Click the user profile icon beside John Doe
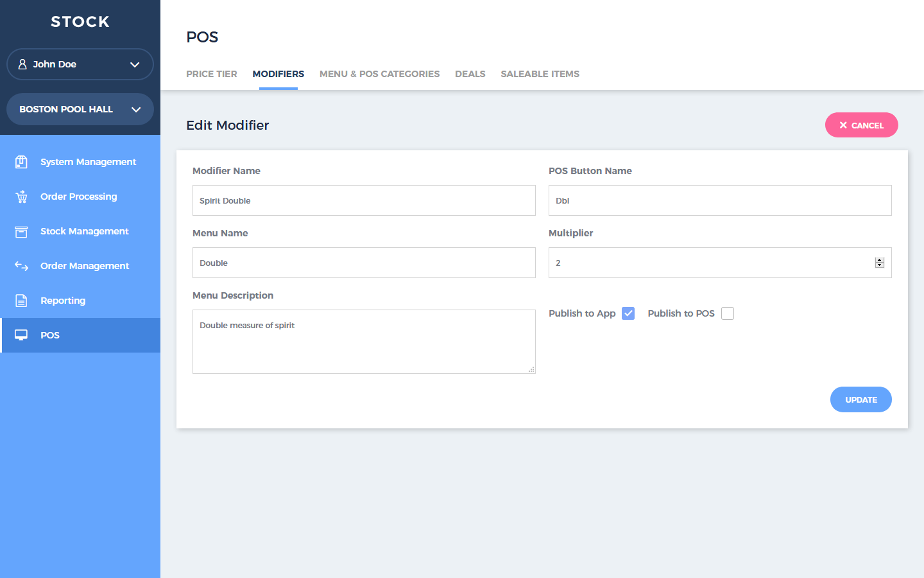 pos(22,64)
